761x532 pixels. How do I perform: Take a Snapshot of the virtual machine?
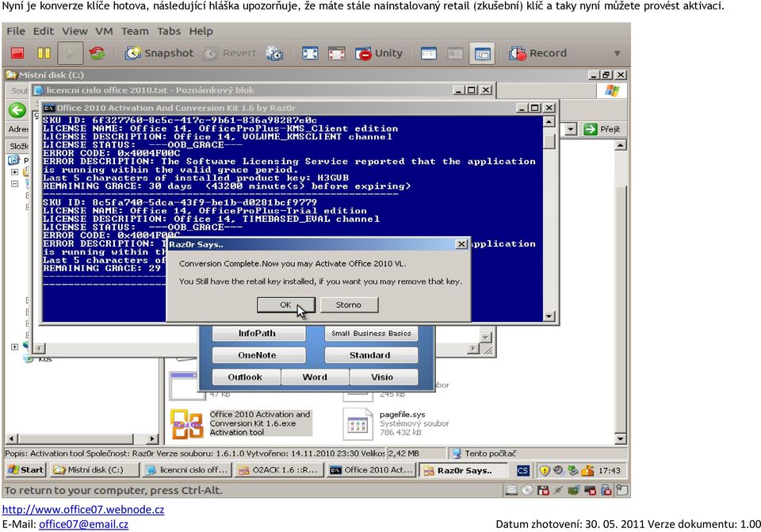(x=159, y=53)
